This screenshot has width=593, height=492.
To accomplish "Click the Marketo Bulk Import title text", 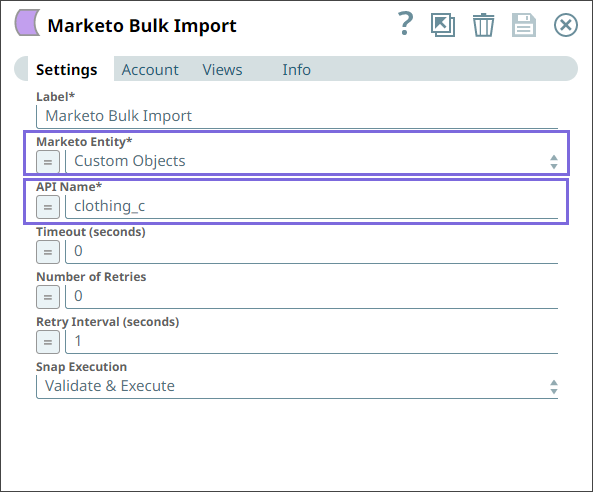I will coord(142,26).
